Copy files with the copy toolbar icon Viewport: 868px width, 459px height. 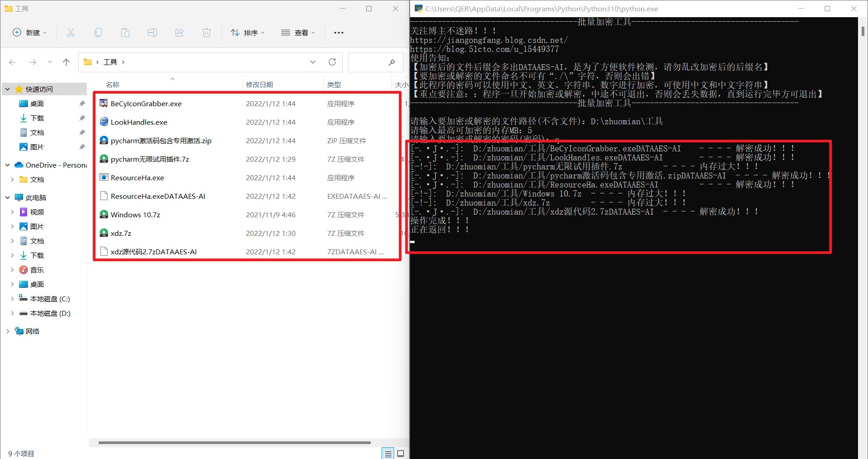point(98,32)
